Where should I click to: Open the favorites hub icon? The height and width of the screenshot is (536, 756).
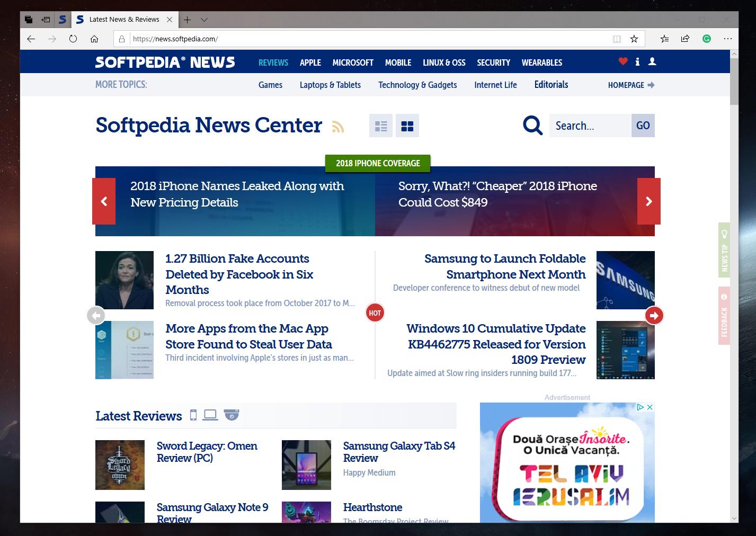(x=664, y=39)
